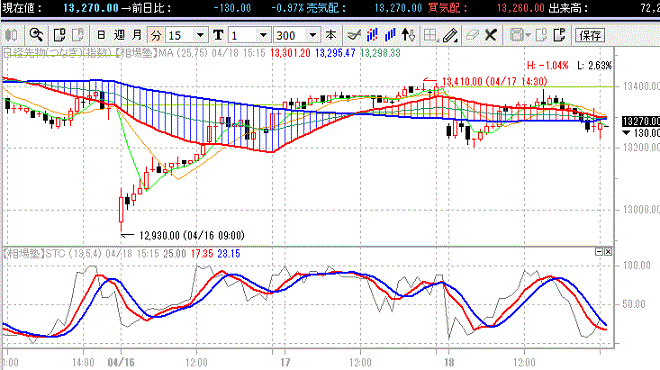Close the STC indicator sub-panel
This screenshot has width=660, height=370.
coord(608,252)
